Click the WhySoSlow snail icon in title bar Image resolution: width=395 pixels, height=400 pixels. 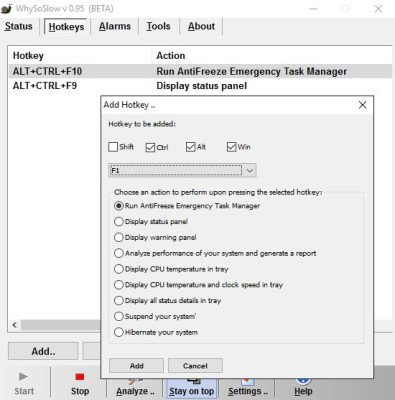coord(7,8)
